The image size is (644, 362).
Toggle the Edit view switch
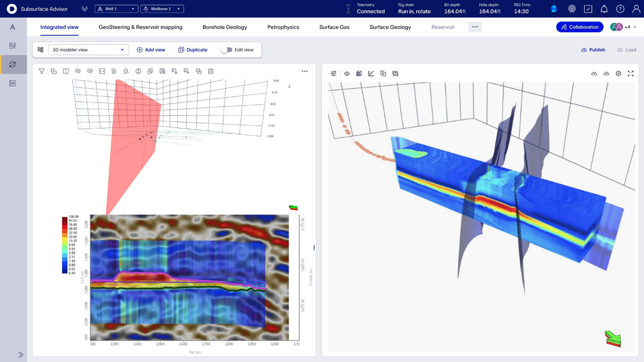coord(226,50)
